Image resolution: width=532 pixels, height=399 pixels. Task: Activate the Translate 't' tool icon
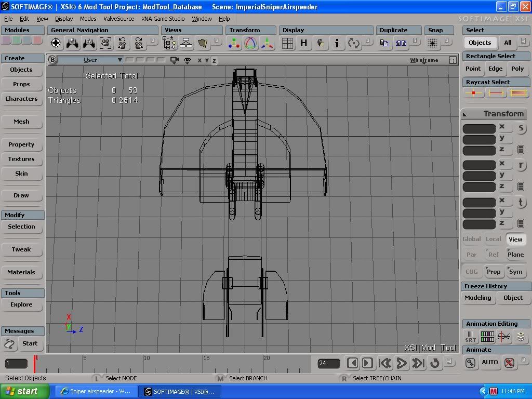pyautogui.click(x=521, y=202)
